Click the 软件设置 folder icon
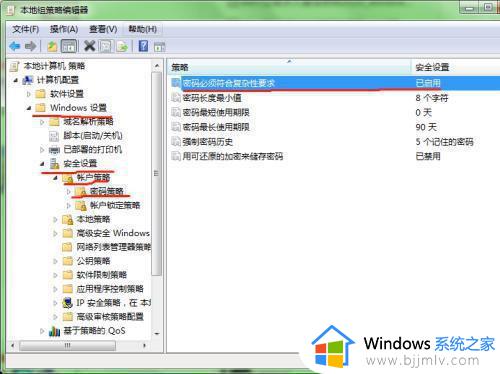Viewport: 500px width, 374px height. point(41,94)
